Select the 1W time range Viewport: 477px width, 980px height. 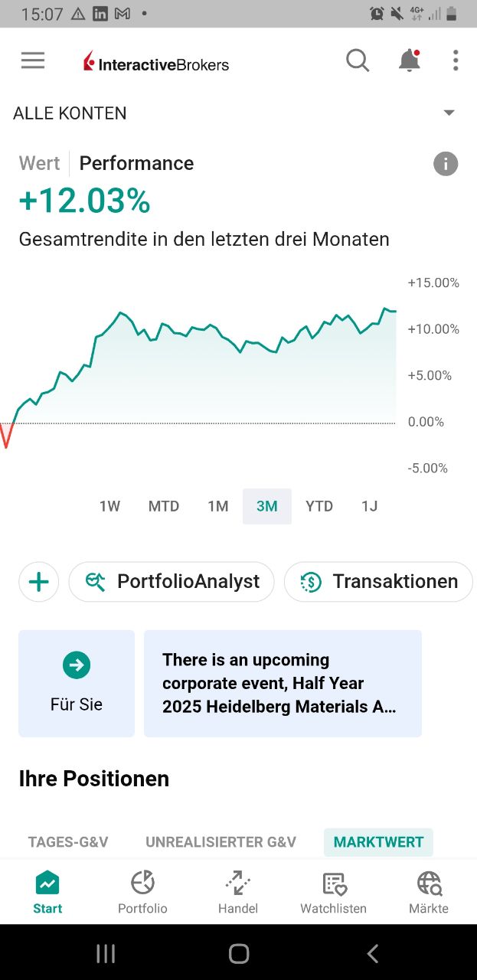[109, 506]
